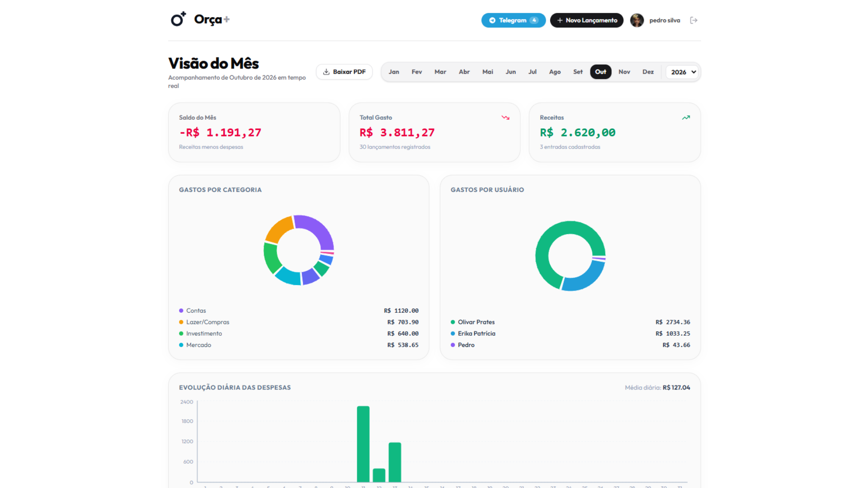Select the Set month tab
The height and width of the screenshot is (488, 868).
[578, 72]
